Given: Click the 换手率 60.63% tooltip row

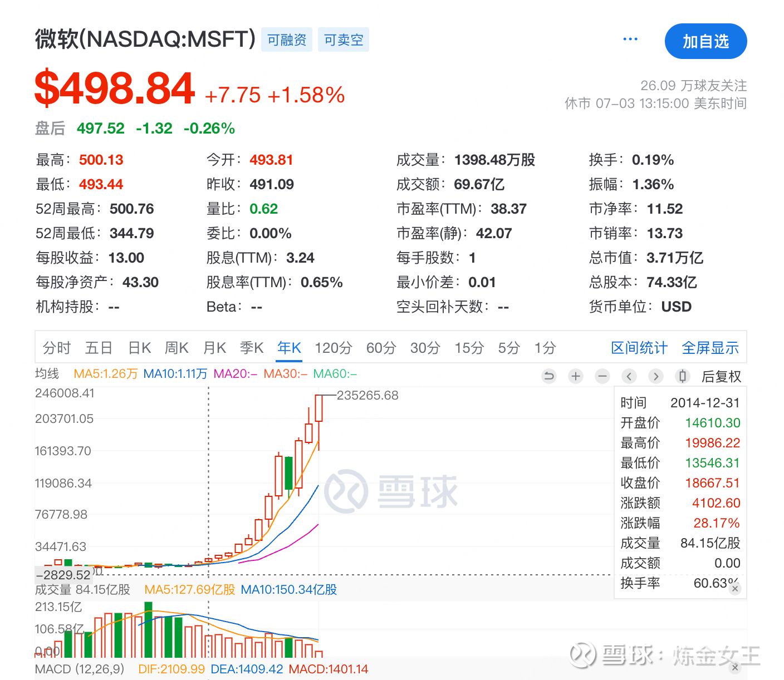Looking at the screenshot, I should [x=680, y=583].
